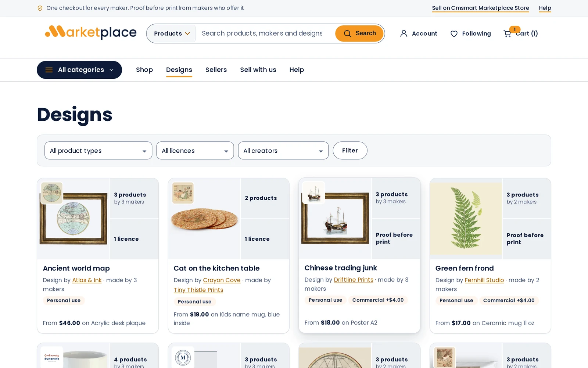
Task: Open the Fernhill Studio creator link
Action: (x=484, y=280)
